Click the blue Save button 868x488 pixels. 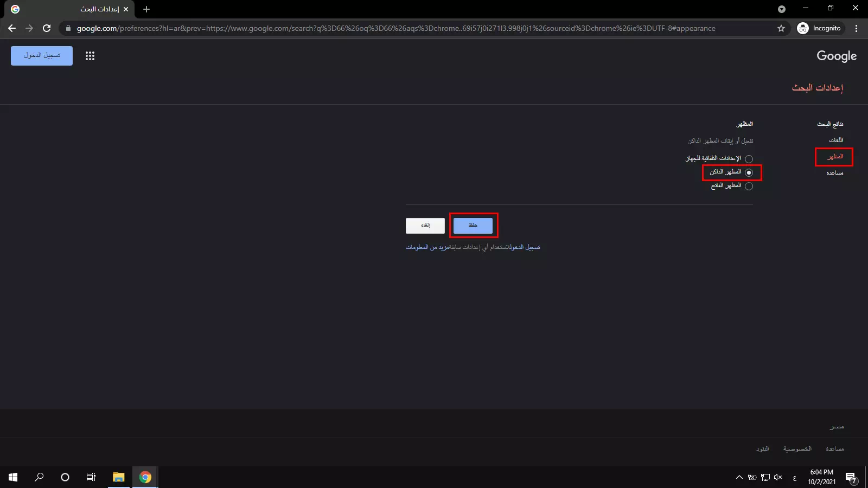click(x=473, y=225)
